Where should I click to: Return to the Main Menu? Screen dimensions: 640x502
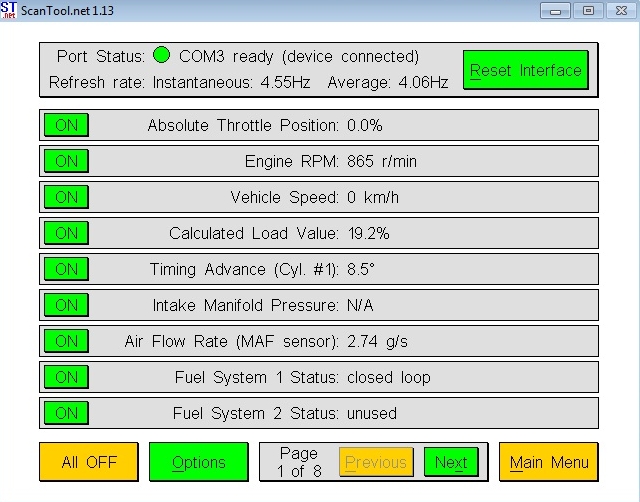(x=549, y=462)
